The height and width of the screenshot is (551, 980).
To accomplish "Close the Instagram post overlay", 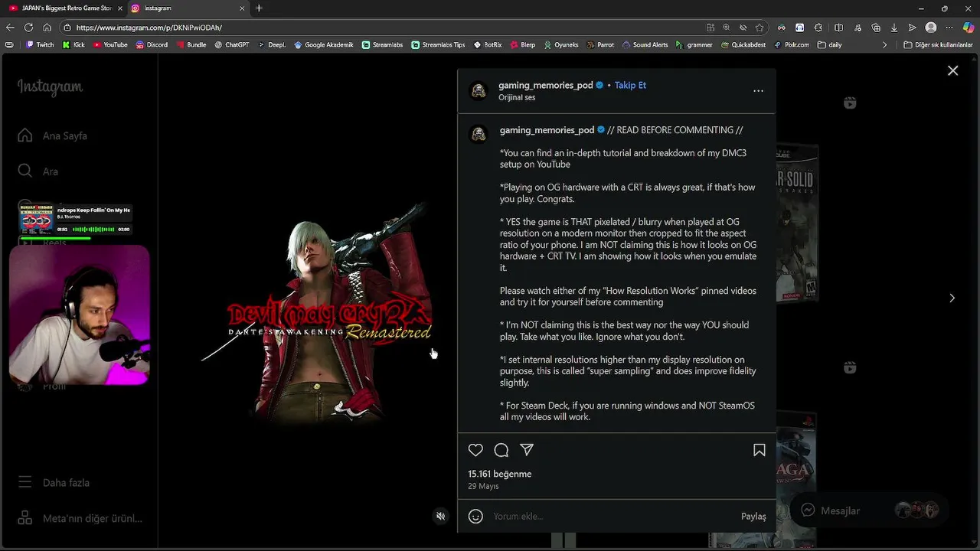I will (x=952, y=70).
